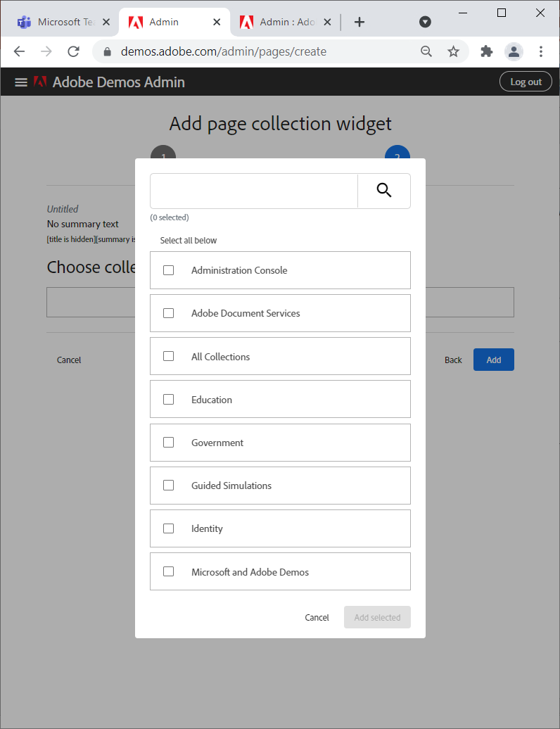
Task: Click Cancel on the background page
Action: [x=69, y=360]
